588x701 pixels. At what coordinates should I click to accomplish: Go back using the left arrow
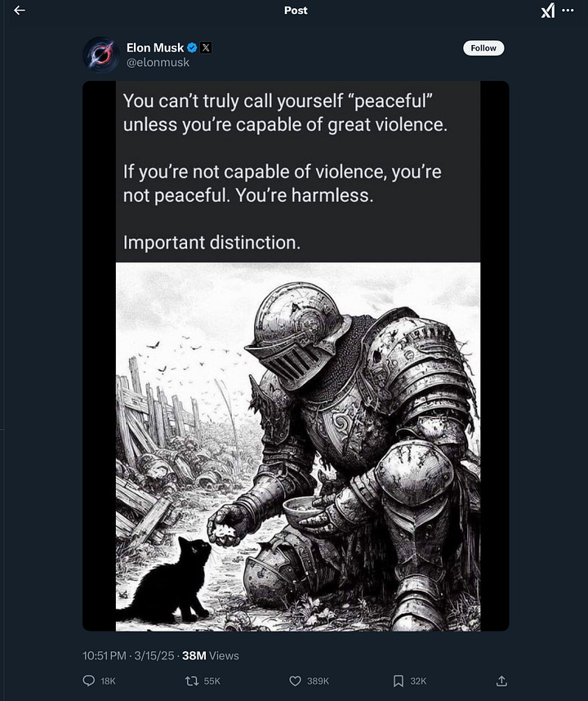pos(20,11)
